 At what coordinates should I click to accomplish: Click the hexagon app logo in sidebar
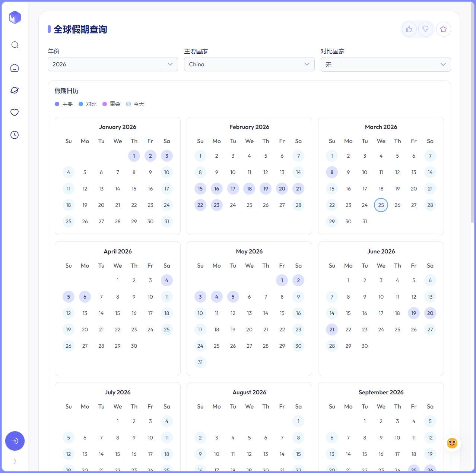point(15,17)
